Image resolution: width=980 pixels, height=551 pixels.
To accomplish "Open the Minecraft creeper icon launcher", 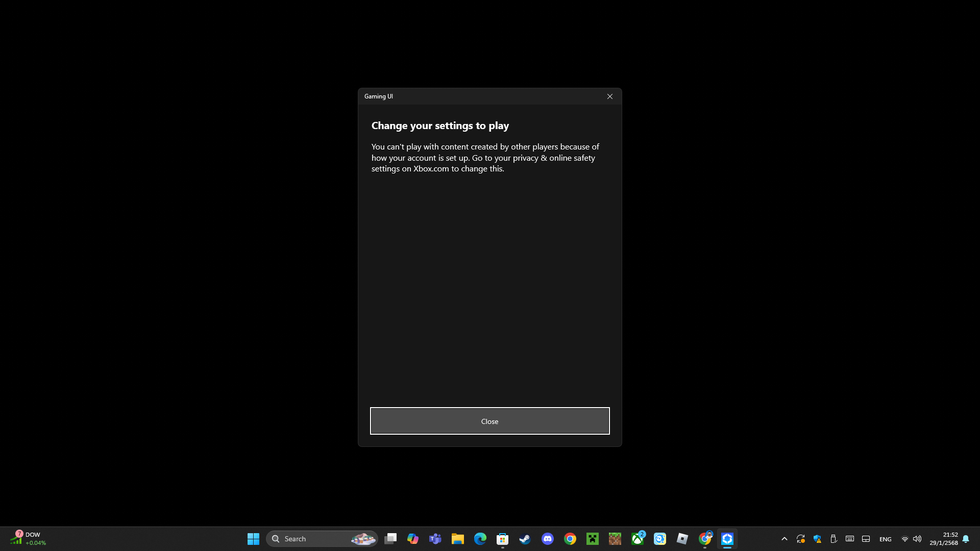I will 593,539.
